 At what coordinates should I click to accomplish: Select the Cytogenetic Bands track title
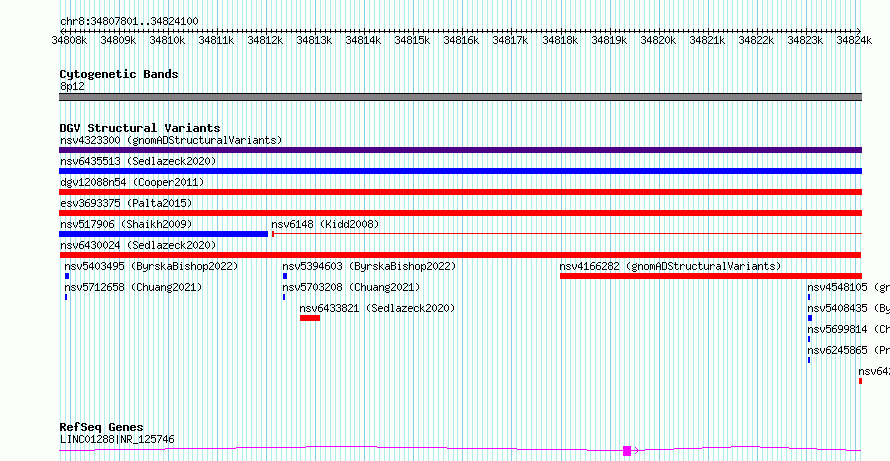point(119,74)
